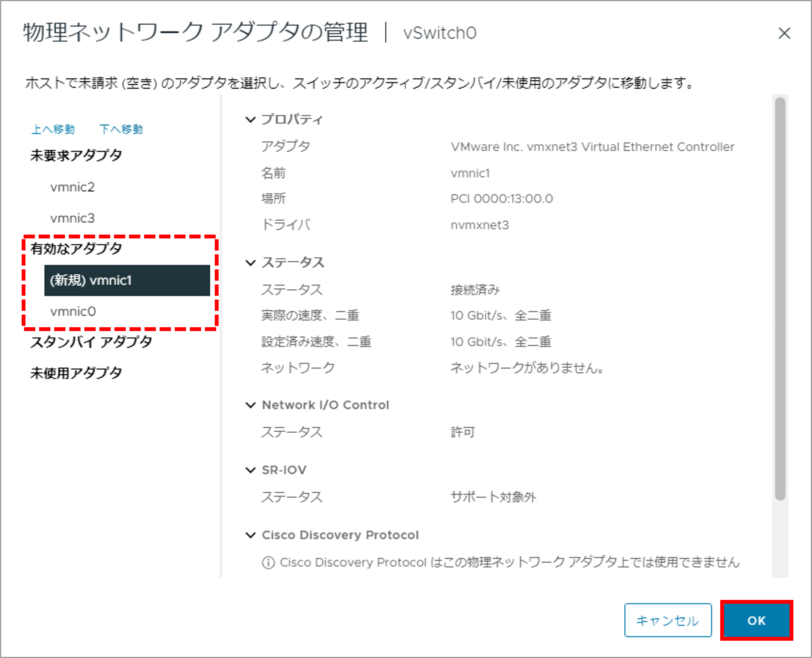Screen dimensions: 812x658
Task: Click the キャンセル button
Action: coord(668,620)
